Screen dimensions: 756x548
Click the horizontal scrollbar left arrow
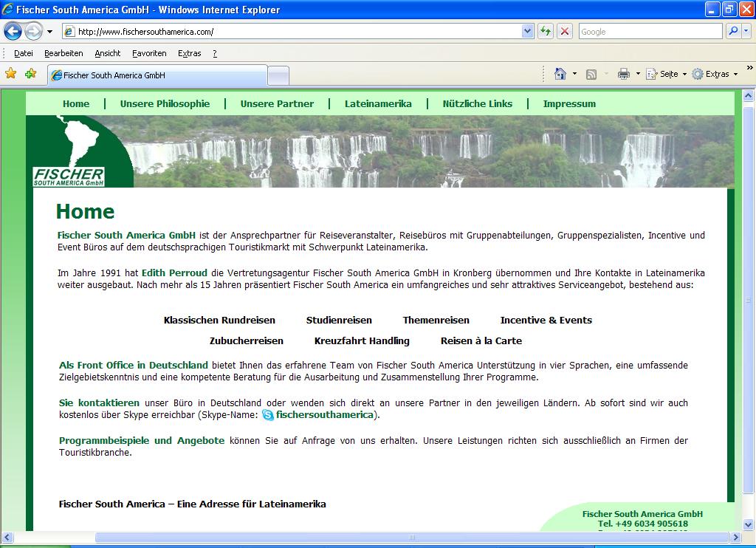[7, 537]
